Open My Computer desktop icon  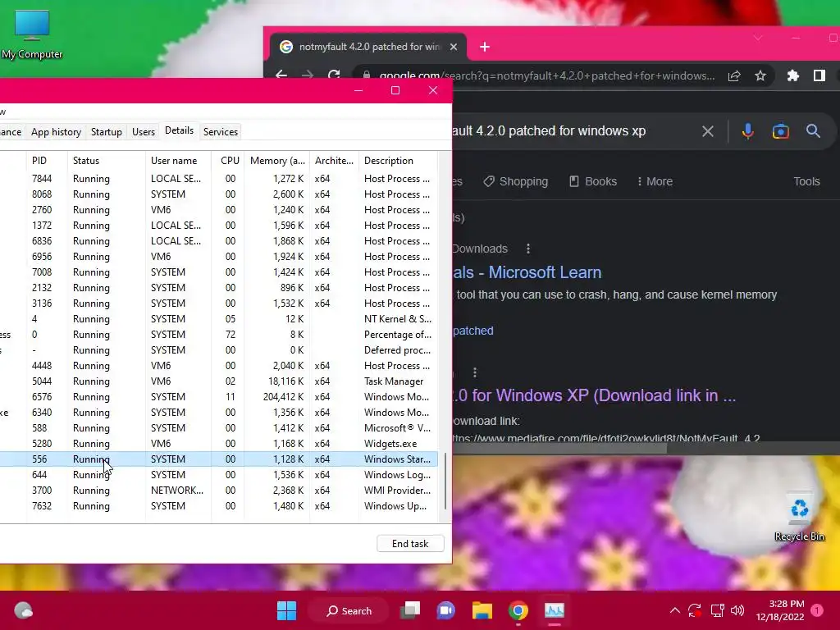[x=32, y=34]
